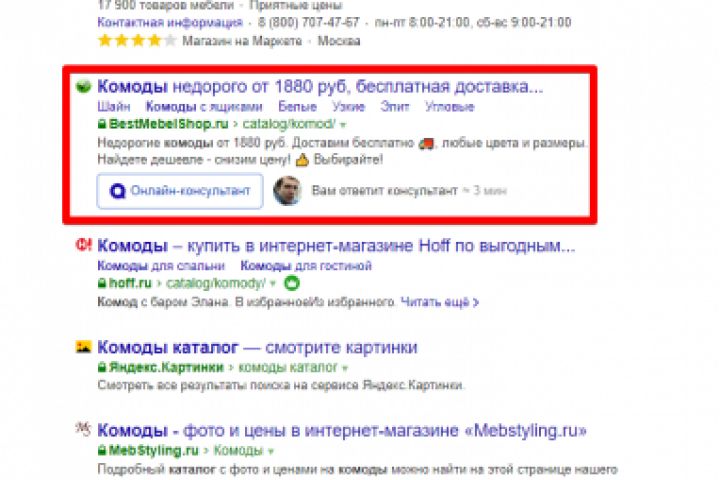The height and width of the screenshot is (480, 720).
Task: Click 'Читать ещё' under the Hoff result
Action: point(439,302)
